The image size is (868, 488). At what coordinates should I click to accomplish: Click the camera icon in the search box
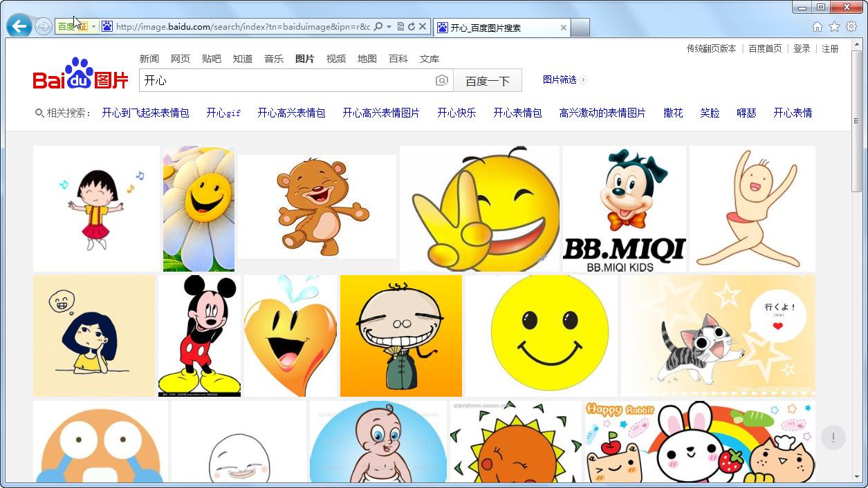[441, 80]
